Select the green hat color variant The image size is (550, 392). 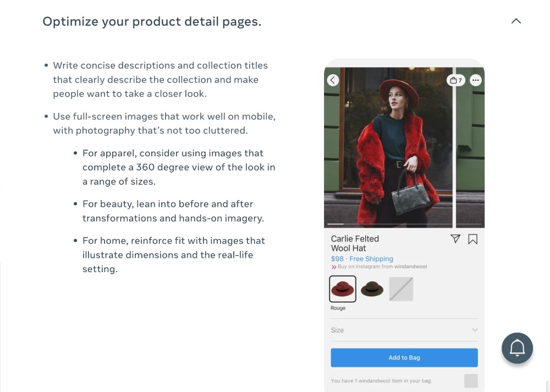pyautogui.click(x=372, y=289)
